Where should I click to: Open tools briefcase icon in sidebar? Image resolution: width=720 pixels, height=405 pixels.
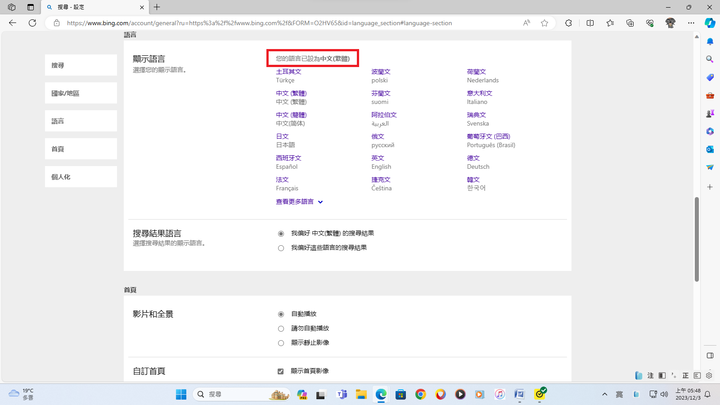pos(710,95)
